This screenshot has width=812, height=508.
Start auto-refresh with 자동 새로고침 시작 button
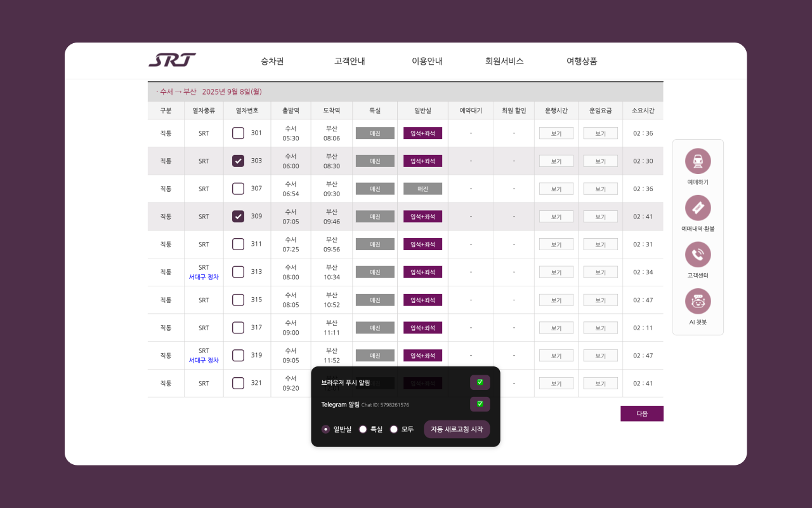457,429
